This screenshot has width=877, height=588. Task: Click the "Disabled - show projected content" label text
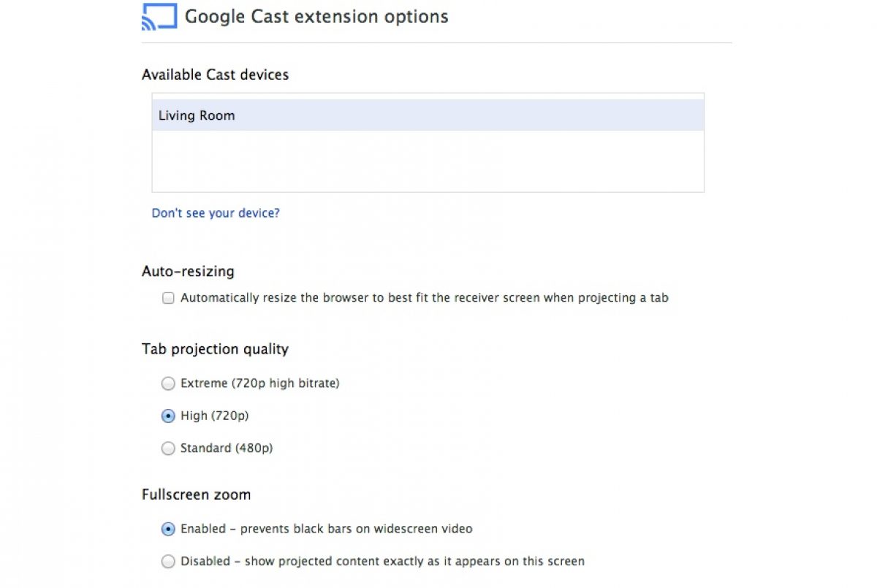click(382, 562)
